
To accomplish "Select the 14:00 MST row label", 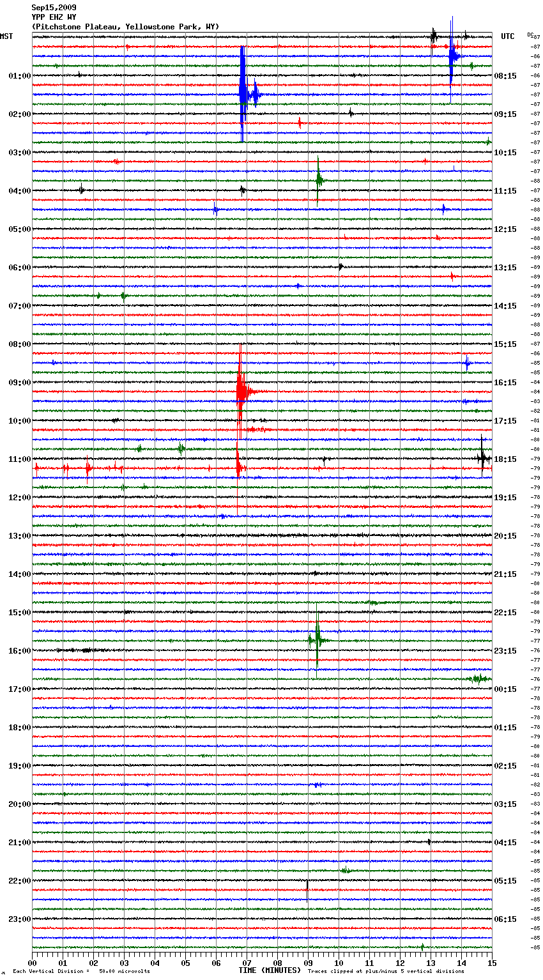I will [x=19, y=574].
